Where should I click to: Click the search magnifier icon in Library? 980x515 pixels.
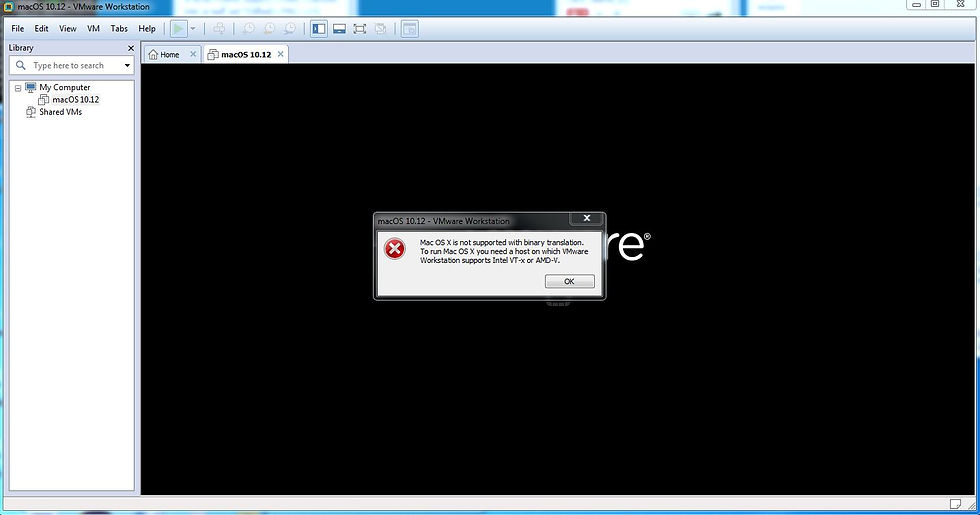[x=21, y=65]
